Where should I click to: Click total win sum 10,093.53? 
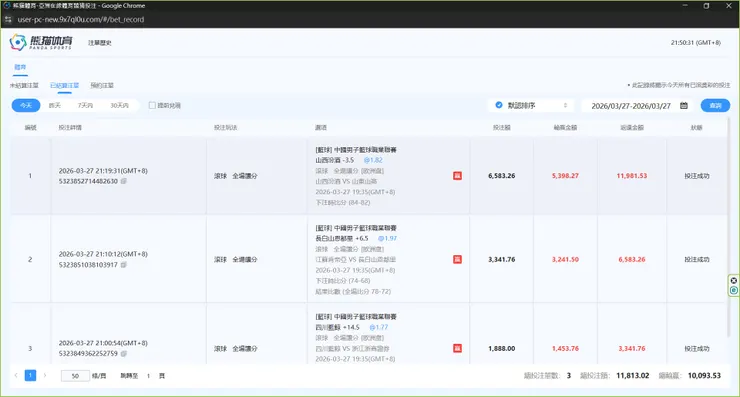pyautogui.click(x=704, y=376)
